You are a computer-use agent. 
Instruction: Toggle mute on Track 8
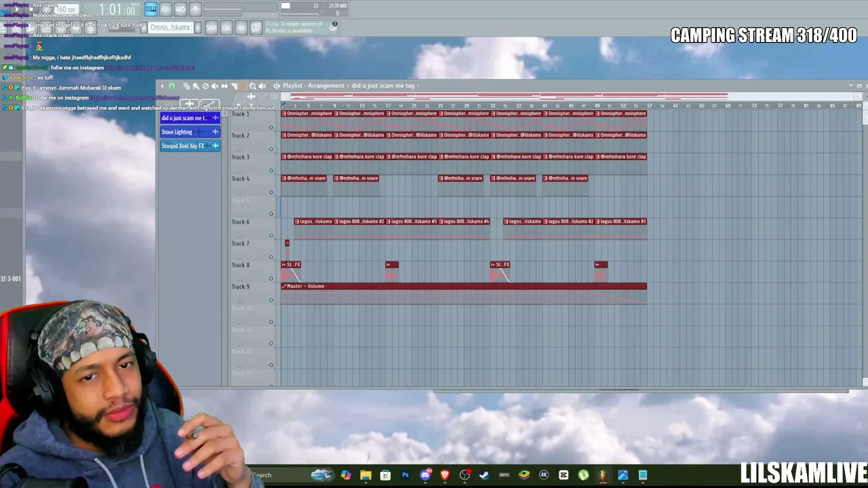[271, 279]
